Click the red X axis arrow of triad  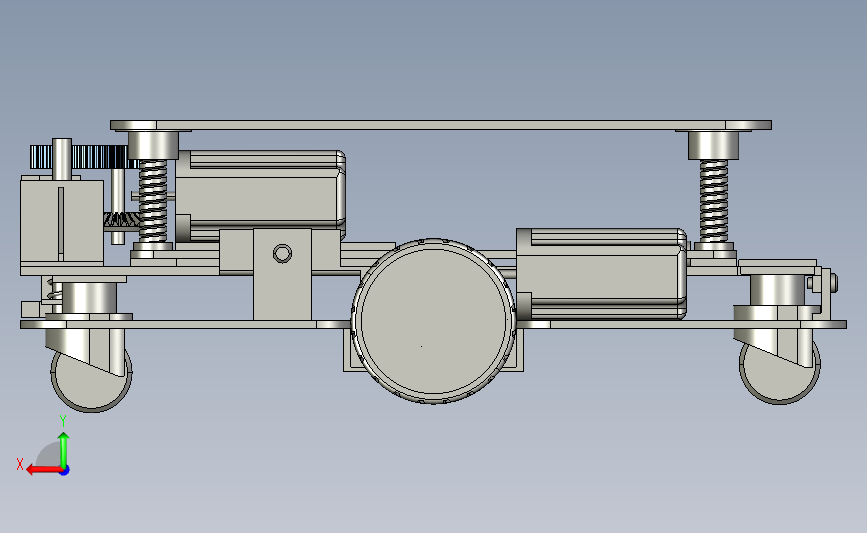(x=43, y=470)
